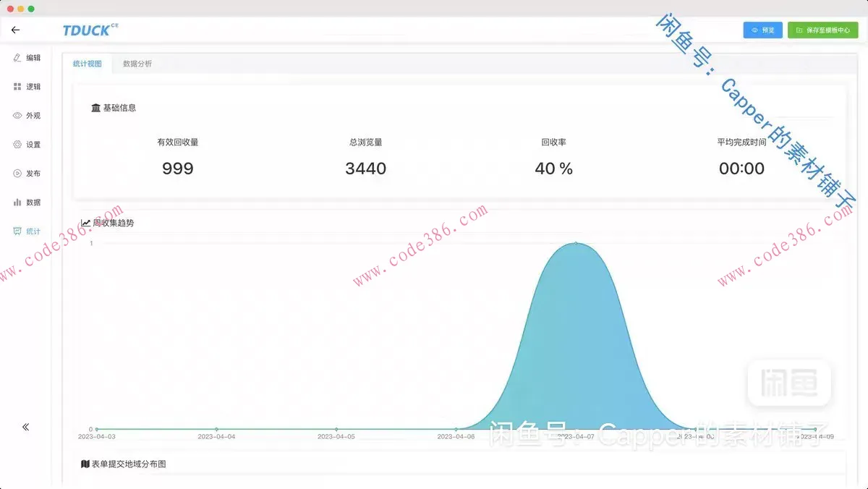Click the macOS green maximize window button

point(31,9)
